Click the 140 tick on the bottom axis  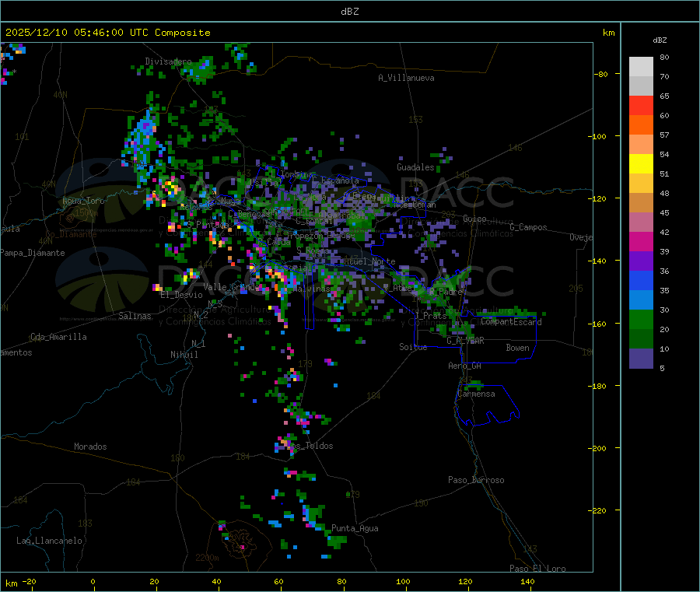pyautogui.click(x=527, y=581)
